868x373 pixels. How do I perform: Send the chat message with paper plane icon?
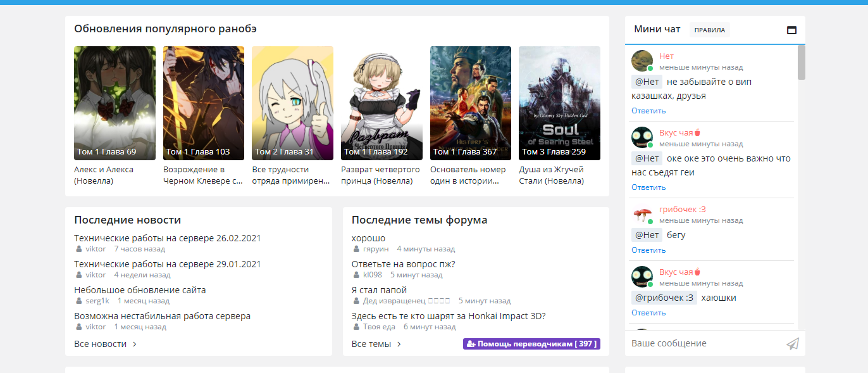point(793,344)
